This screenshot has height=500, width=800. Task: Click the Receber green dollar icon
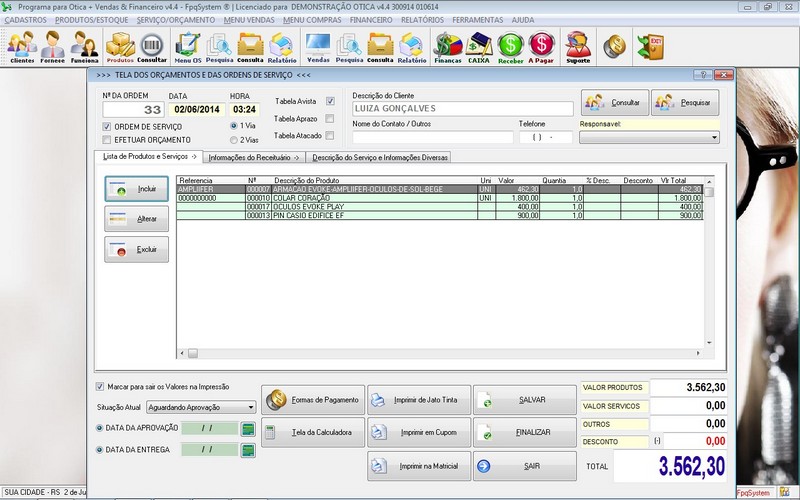[x=510, y=46]
